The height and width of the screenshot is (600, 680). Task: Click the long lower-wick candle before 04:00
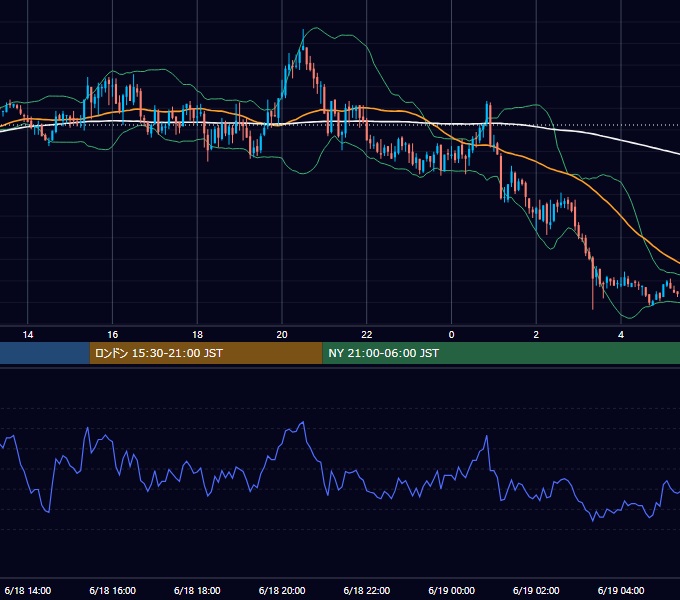[x=593, y=284]
